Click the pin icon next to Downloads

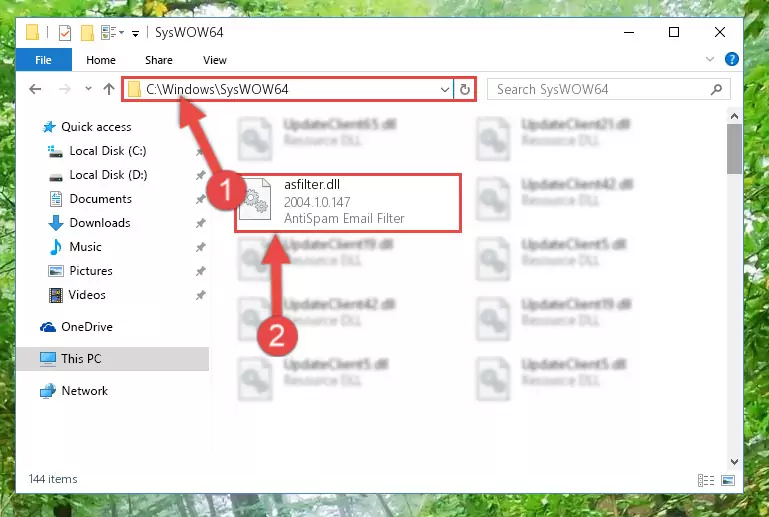click(200, 224)
